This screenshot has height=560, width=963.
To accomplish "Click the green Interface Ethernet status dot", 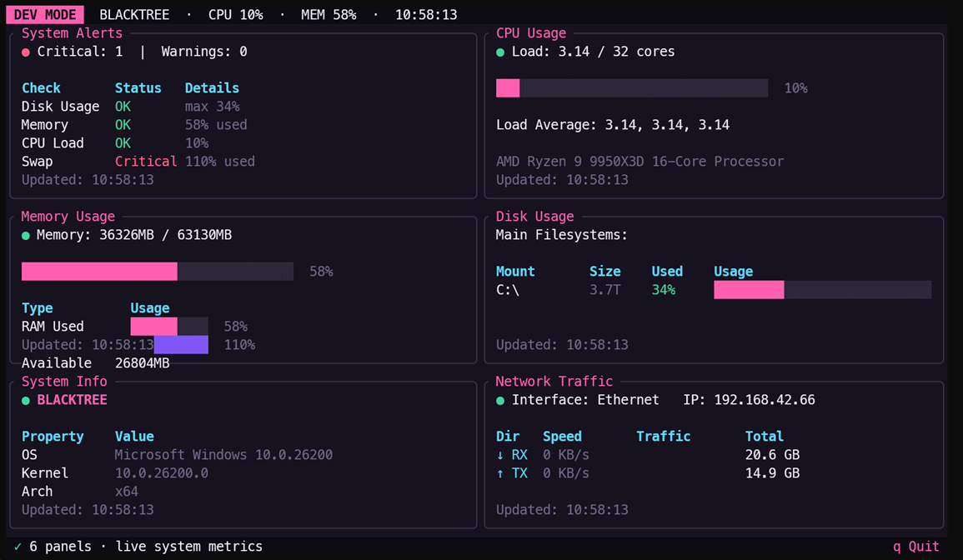I will point(500,401).
